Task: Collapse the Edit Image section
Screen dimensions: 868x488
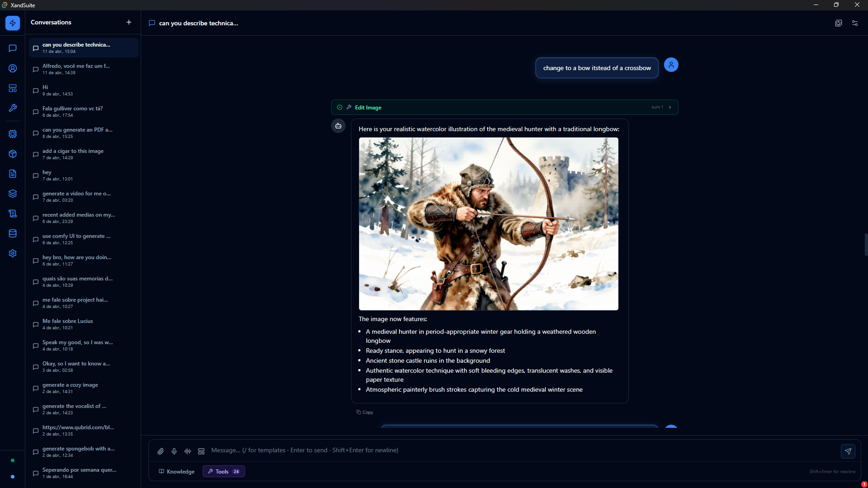Action: pos(368,107)
